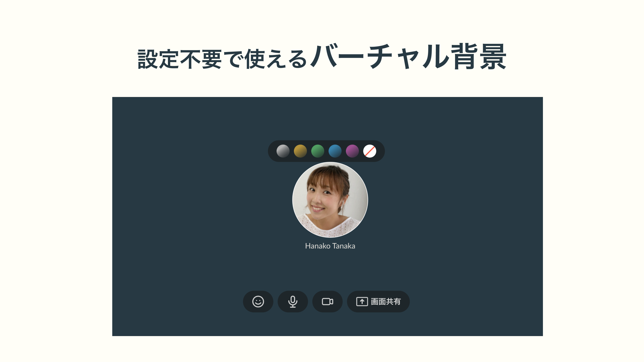Click the 設定不要で使える heading text
The width and height of the screenshot is (644, 362).
(222, 59)
